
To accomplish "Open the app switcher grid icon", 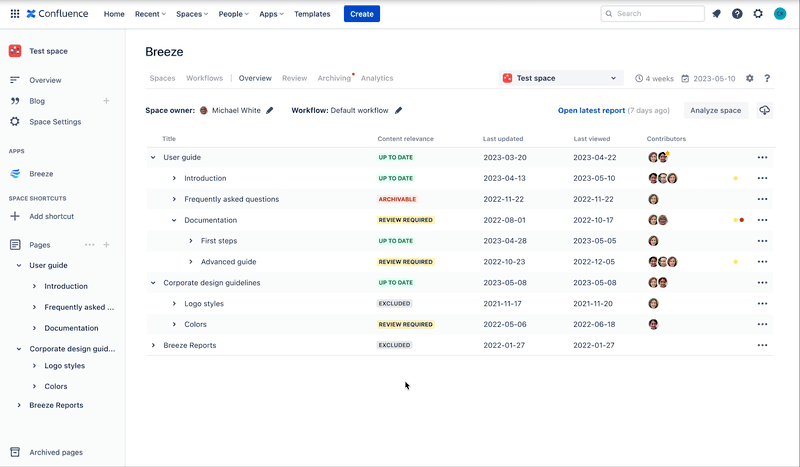I will pos(15,14).
